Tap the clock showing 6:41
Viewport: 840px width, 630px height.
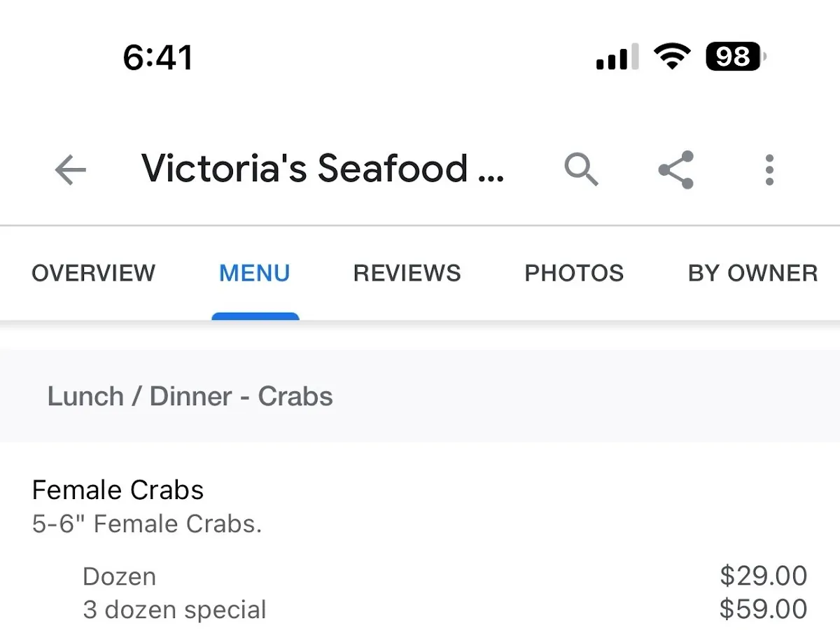(157, 57)
